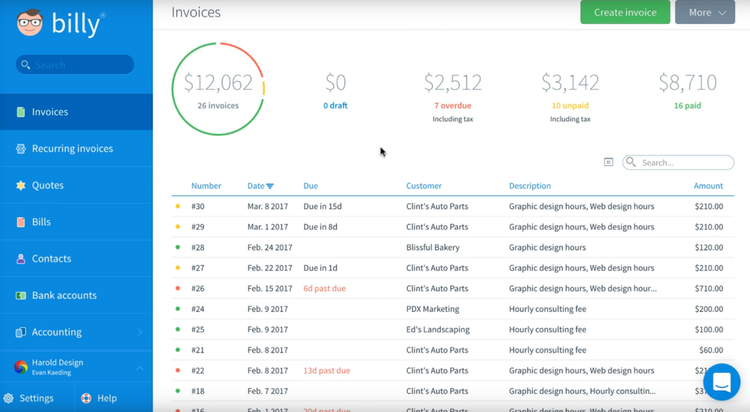This screenshot has width=750, height=412.
Task: Open Settings from the sidebar footer
Action: [x=36, y=398]
